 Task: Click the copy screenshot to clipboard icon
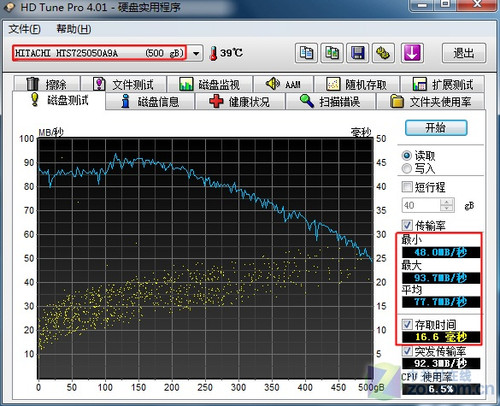pos(332,53)
